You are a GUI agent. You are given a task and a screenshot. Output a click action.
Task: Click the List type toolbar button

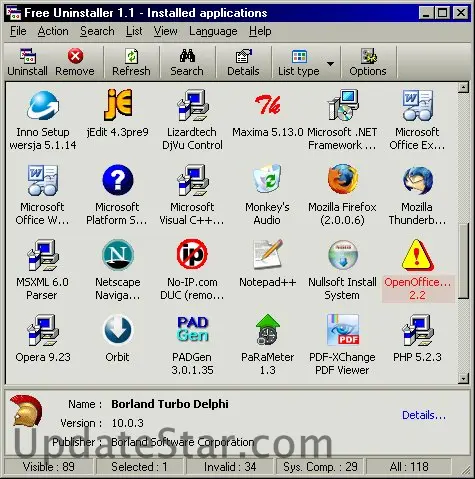click(299, 62)
